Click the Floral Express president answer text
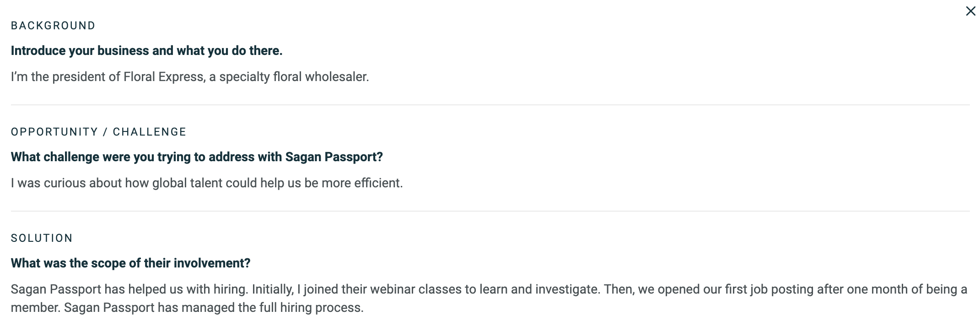The image size is (980, 327). pos(190,77)
